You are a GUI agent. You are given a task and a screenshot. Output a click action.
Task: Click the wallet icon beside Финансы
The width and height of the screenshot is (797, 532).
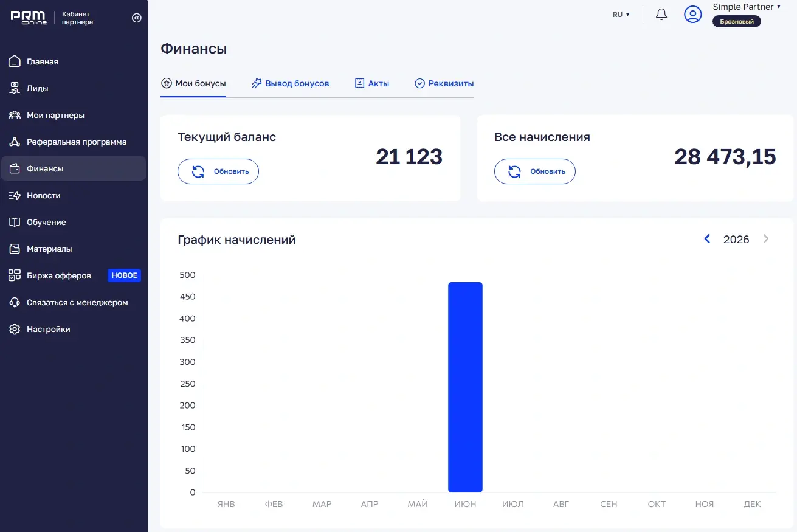[x=15, y=168]
